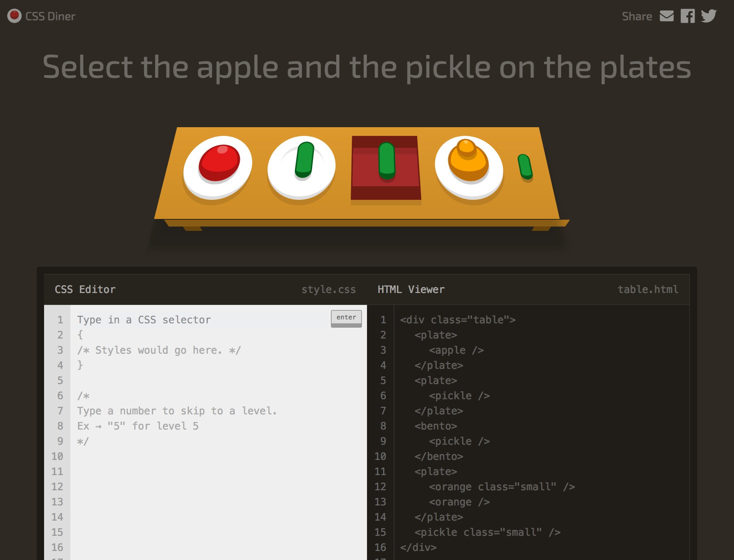The image size is (734, 560).
Task: Click into the CSS selector input field
Action: pyautogui.click(x=163, y=319)
